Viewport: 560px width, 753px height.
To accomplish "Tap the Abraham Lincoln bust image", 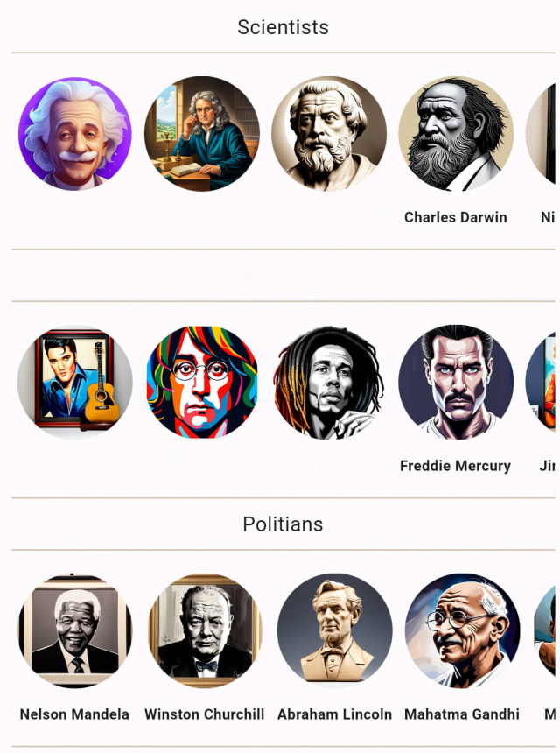I will coord(334,630).
